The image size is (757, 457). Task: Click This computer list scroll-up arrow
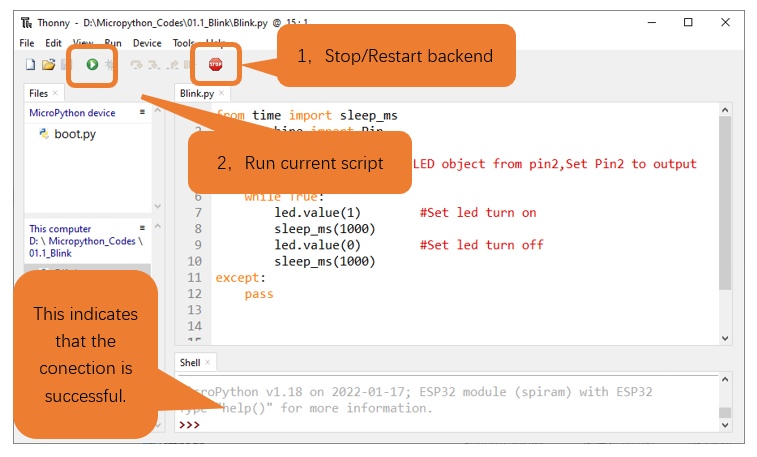click(157, 226)
